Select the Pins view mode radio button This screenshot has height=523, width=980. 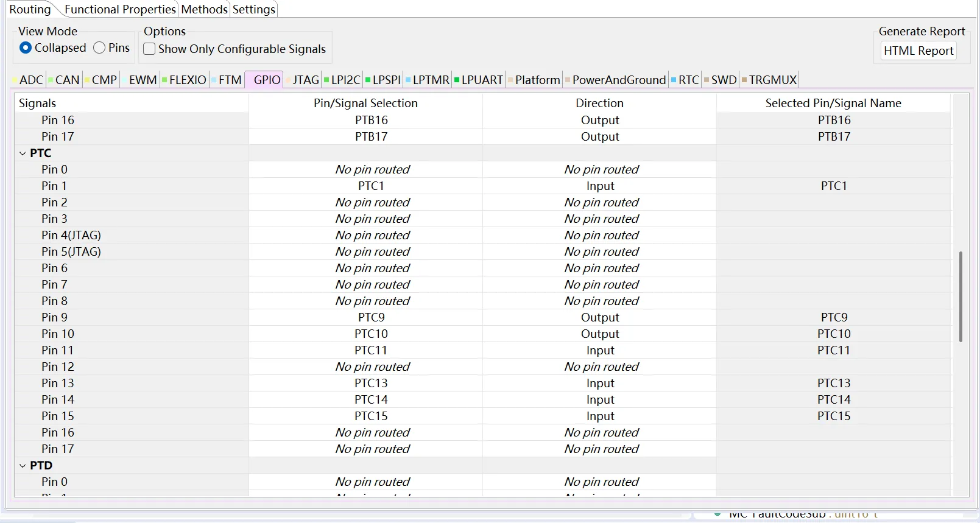pos(99,47)
